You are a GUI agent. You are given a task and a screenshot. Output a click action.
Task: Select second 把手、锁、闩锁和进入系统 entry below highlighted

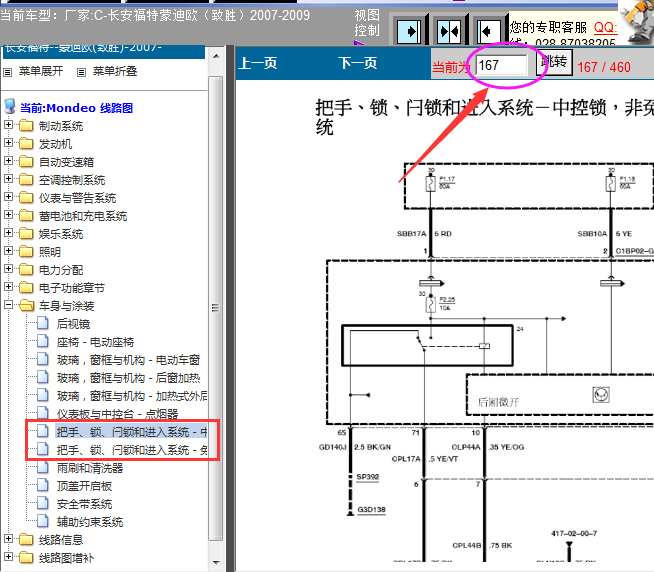(x=132, y=450)
